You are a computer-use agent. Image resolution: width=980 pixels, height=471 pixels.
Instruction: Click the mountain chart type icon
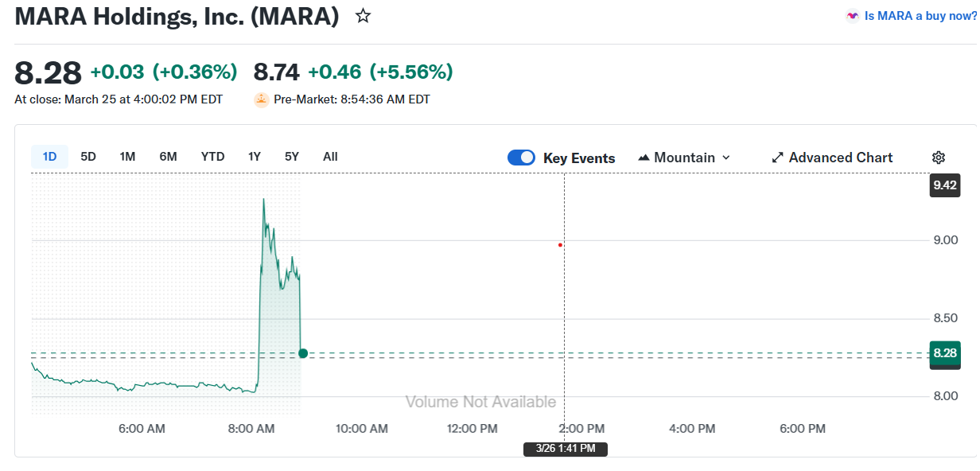[x=644, y=157]
